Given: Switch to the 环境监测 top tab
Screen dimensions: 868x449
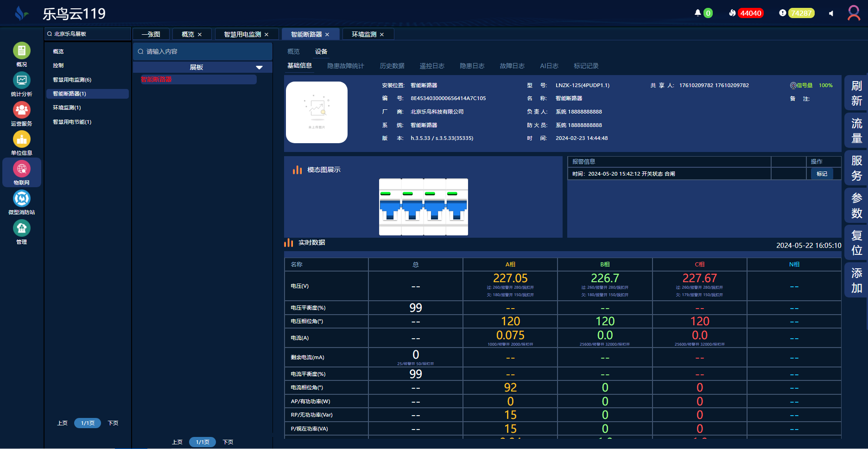Looking at the screenshot, I should point(364,34).
